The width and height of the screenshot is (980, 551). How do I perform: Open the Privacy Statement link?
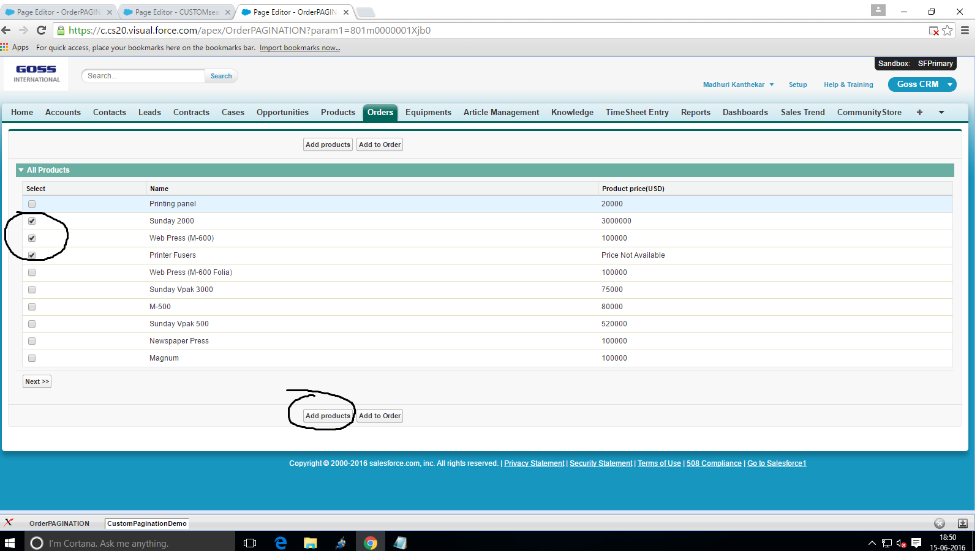click(534, 463)
